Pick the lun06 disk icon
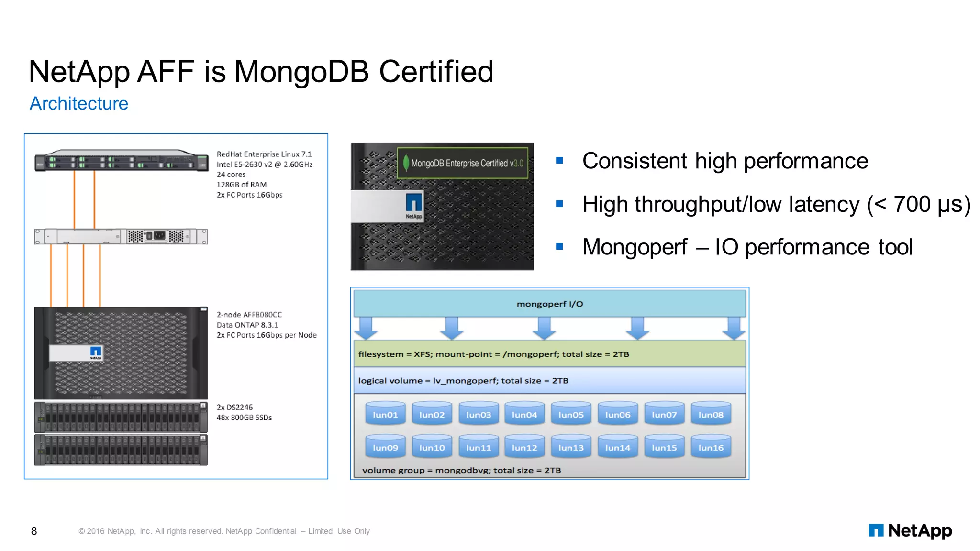 pyautogui.click(x=618, y=413)
